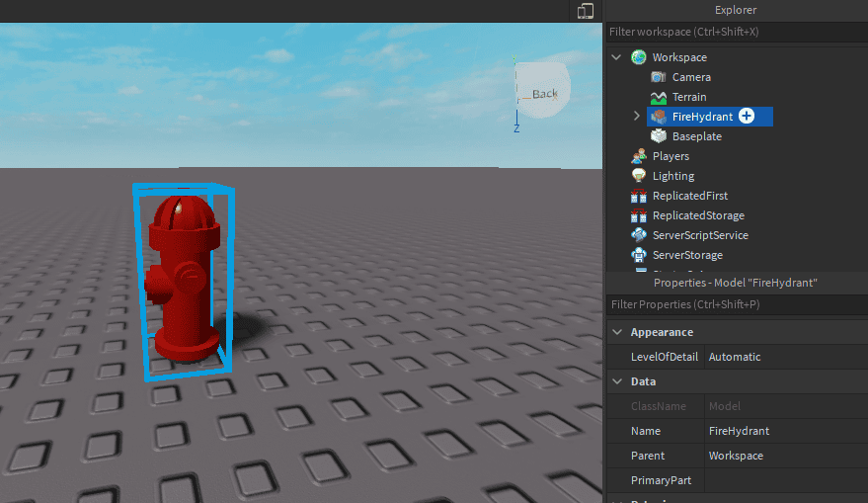Click the red fire hydrant in viewport
Viewport: 868px width, 503px height.
[x=184, y=277]
